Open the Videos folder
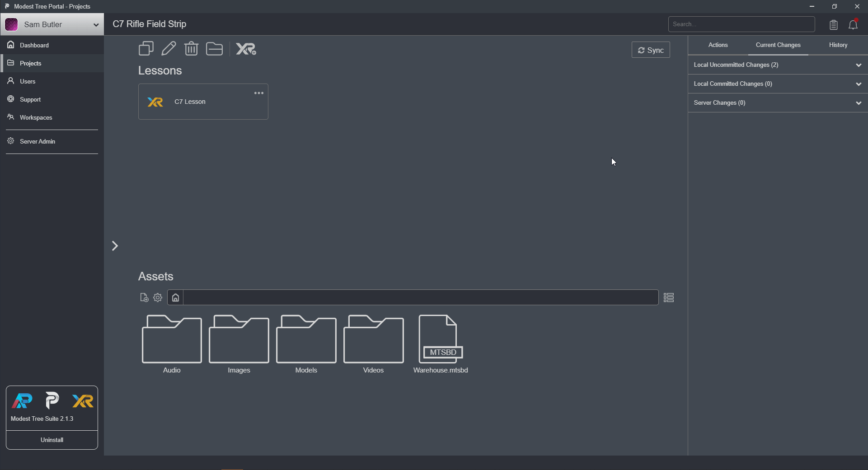This screenshot has height=470, width=868. click(x=374, y=344)
